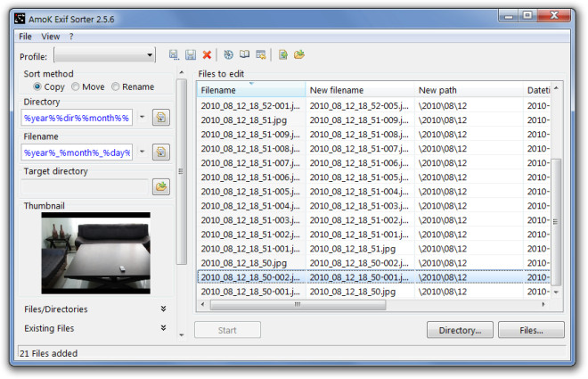The height and width of the screenshot is (379, 588).
Task: Select the Copy sort method
Action: (x=38, y=87)
